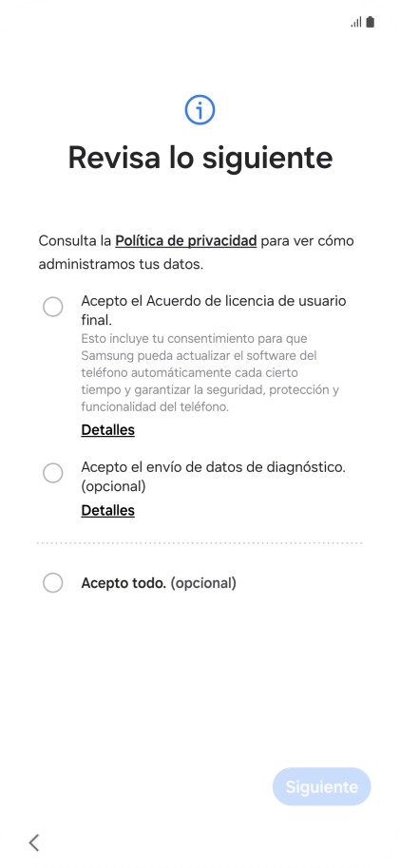
Task: Tap the gray Samsung software update consent text
Action: [210, 372]
